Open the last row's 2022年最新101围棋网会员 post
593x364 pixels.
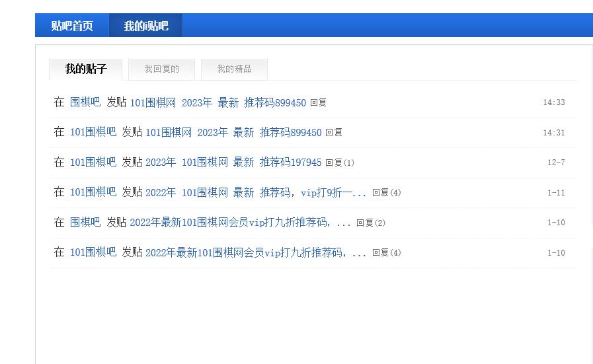click(x=256, y=252)
